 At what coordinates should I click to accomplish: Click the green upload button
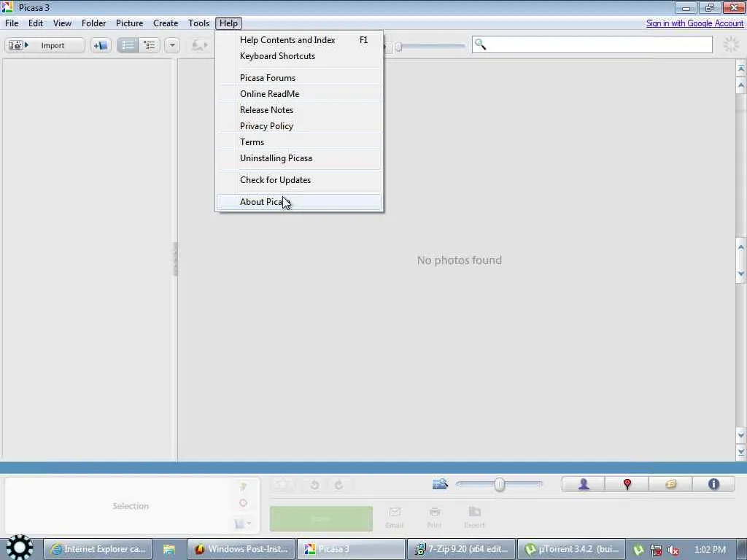pos(321,518)
